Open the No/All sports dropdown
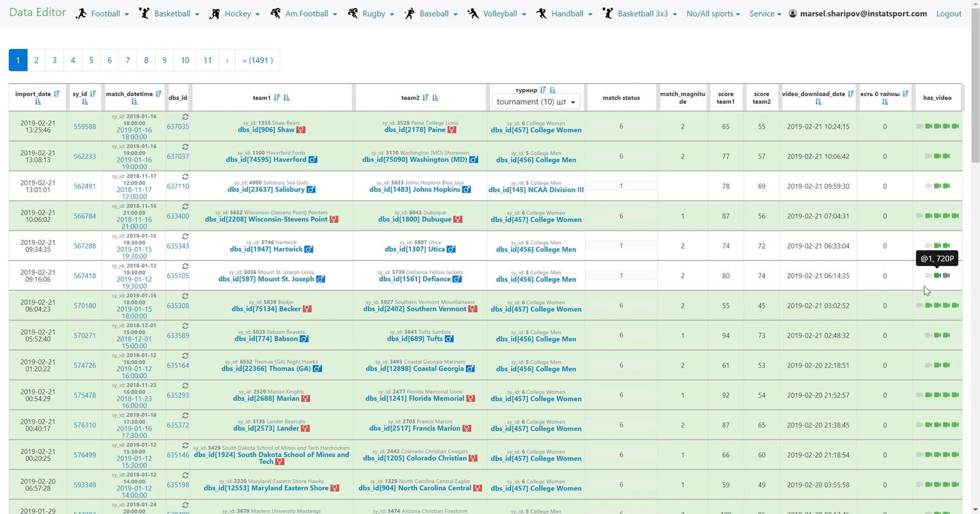 click(713, 13)
